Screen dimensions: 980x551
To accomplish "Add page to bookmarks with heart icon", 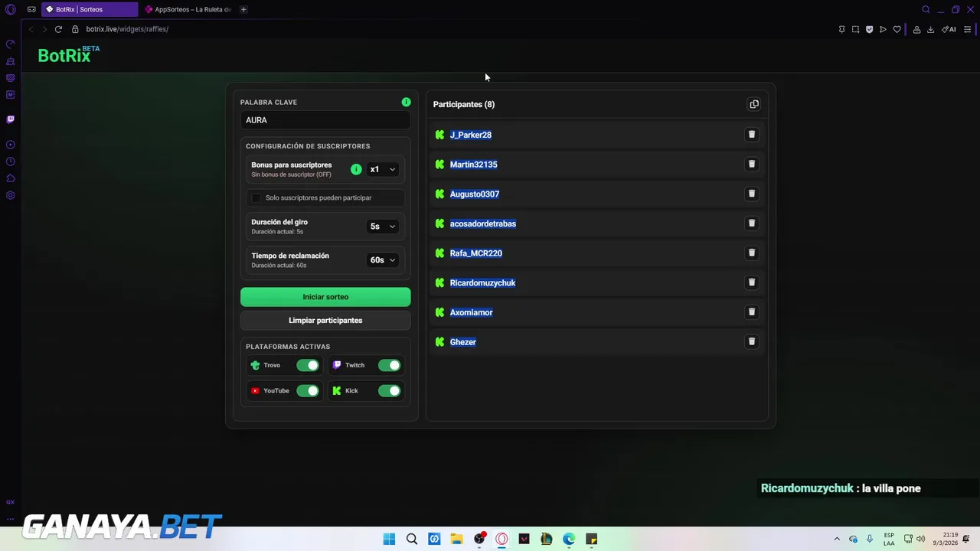I will (x=897, y=29).
